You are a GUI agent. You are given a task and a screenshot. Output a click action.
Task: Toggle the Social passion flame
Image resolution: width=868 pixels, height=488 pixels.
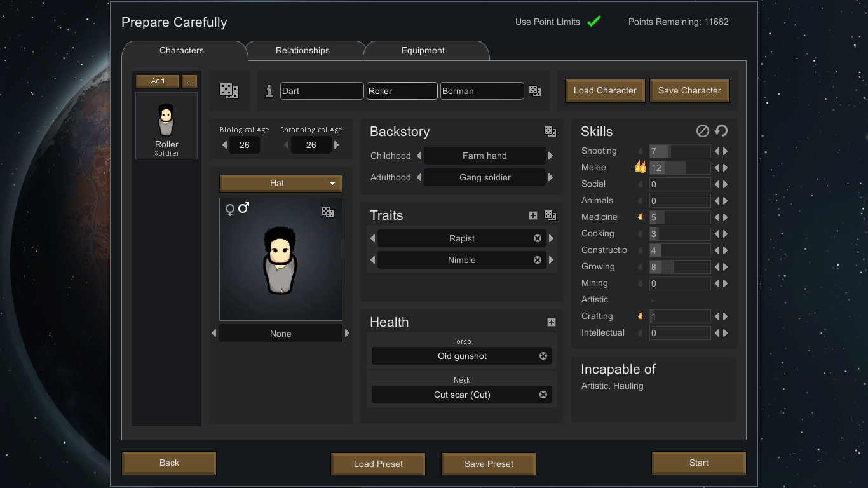coord(641,184)
